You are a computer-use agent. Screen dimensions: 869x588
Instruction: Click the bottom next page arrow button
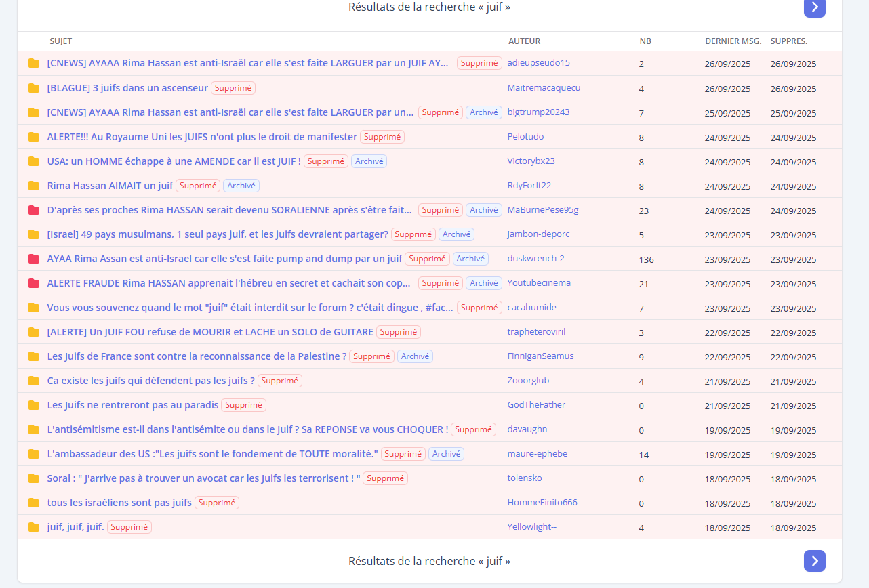tap(814, 561)
